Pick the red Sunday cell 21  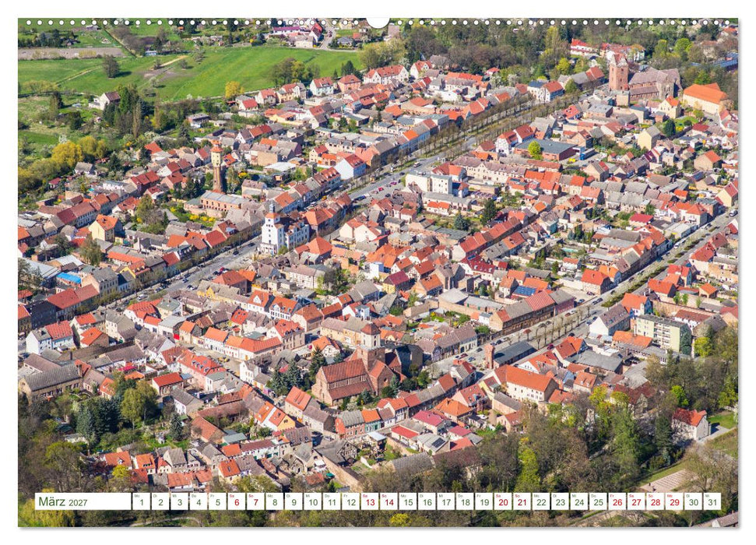[x=522, y=501]
